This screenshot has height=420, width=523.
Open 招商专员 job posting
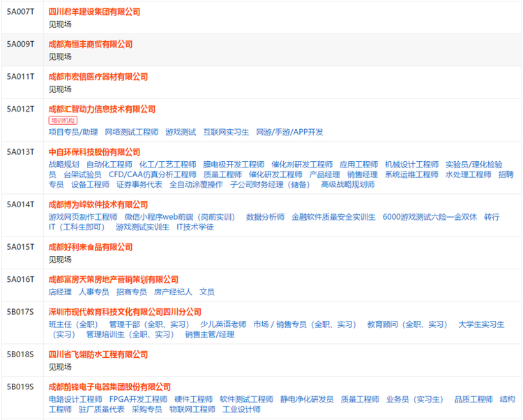click(132, 292)
